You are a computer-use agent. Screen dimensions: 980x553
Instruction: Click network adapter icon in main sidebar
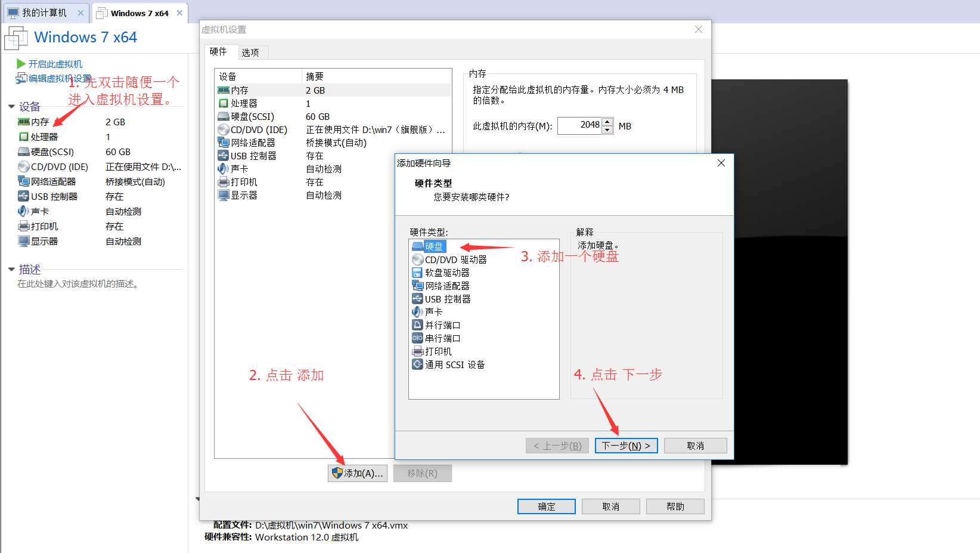coord(24,181)
